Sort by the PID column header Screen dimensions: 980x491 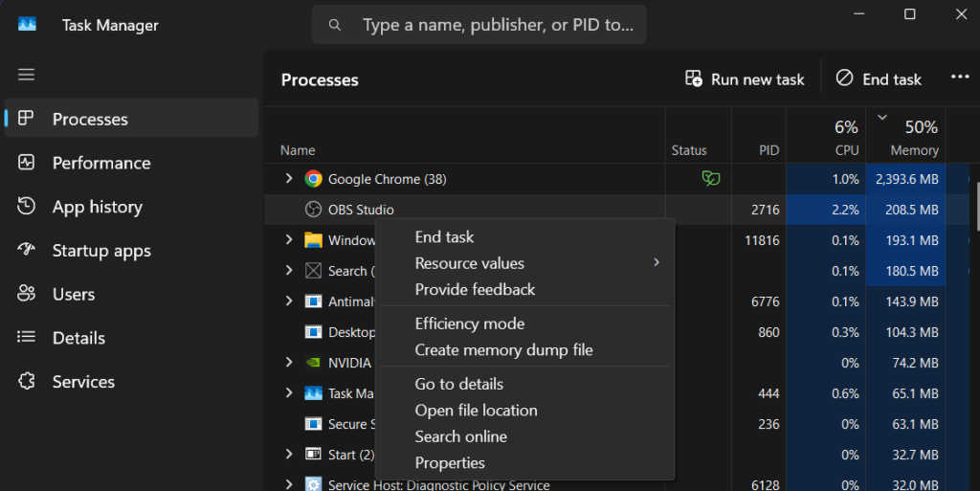coord(759,136)
